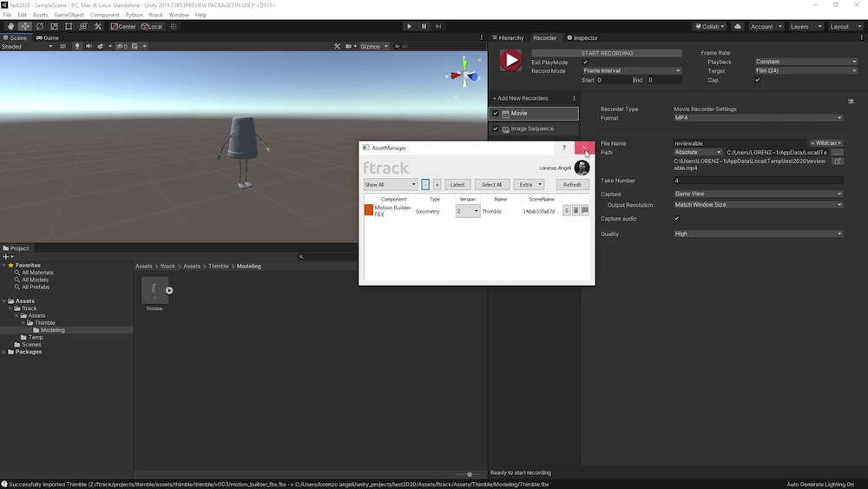The image size is (868, 489).
Task: Select the Rect transform tool
Action: click(x=69, y=26)
